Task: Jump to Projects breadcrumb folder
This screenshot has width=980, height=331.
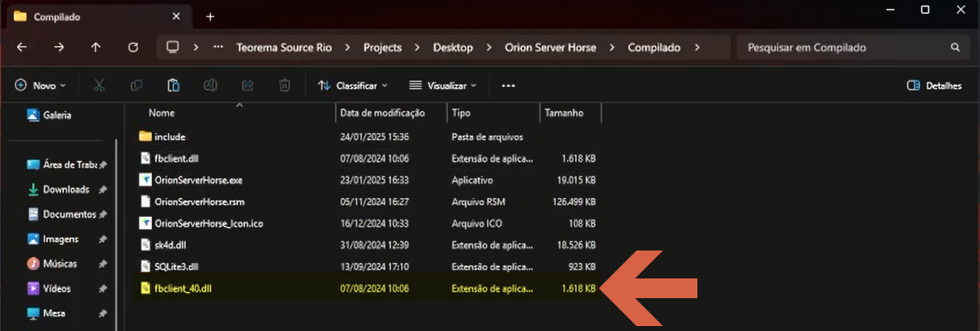Action: tap(383, 48)
